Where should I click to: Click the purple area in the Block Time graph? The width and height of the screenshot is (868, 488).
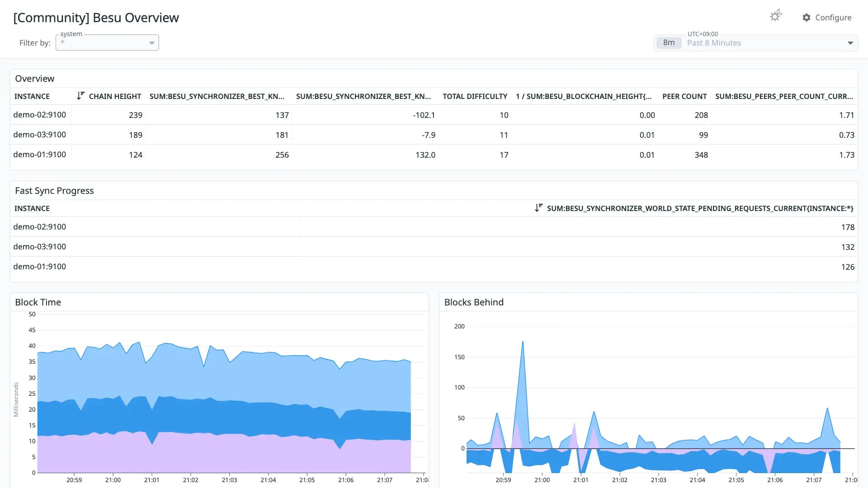click(x=224, y=454)
